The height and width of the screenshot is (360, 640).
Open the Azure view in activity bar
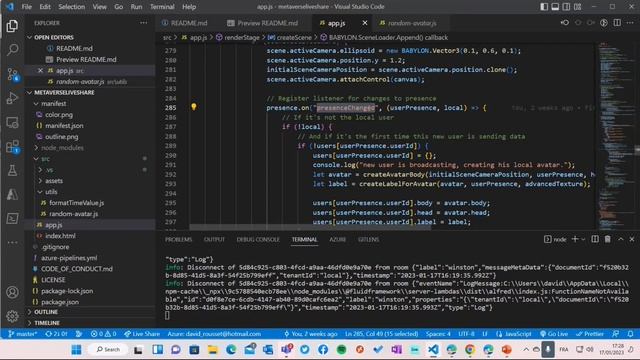12,195
